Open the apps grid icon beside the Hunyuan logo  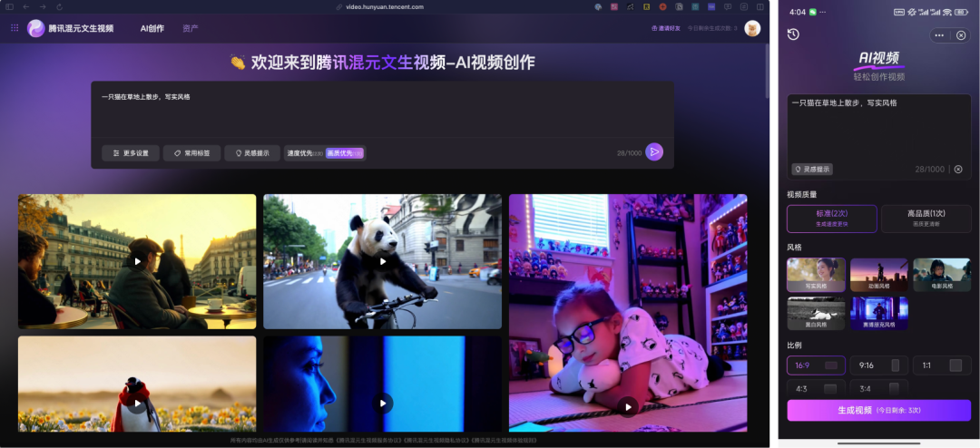[15, 28]
